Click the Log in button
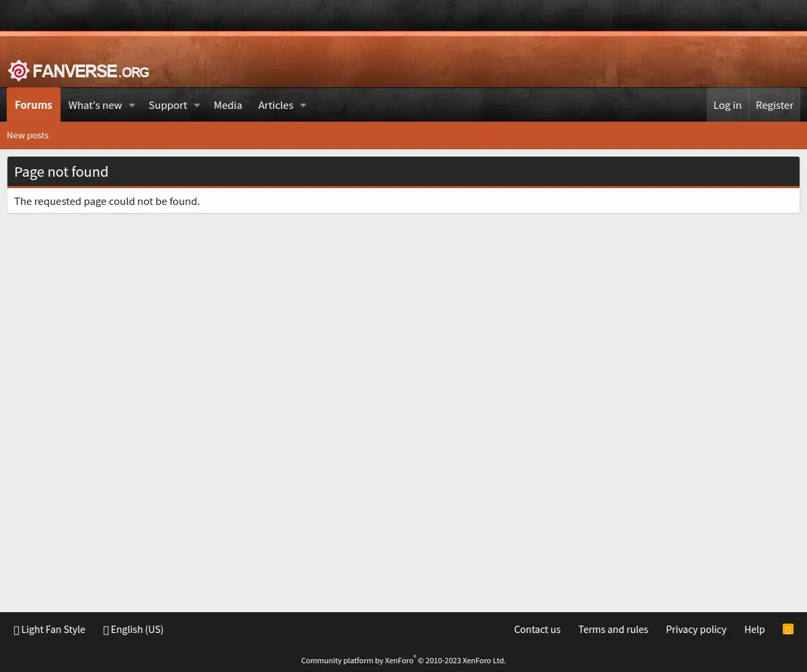The width and height of the screenshot is (807, 672). [728, 105]
